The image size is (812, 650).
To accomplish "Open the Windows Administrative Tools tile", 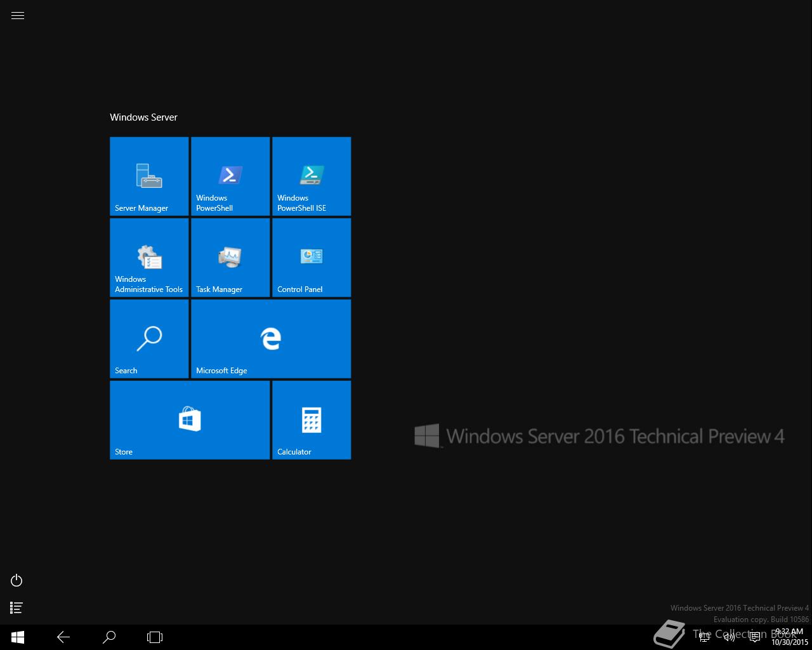I will click(149, 257).
